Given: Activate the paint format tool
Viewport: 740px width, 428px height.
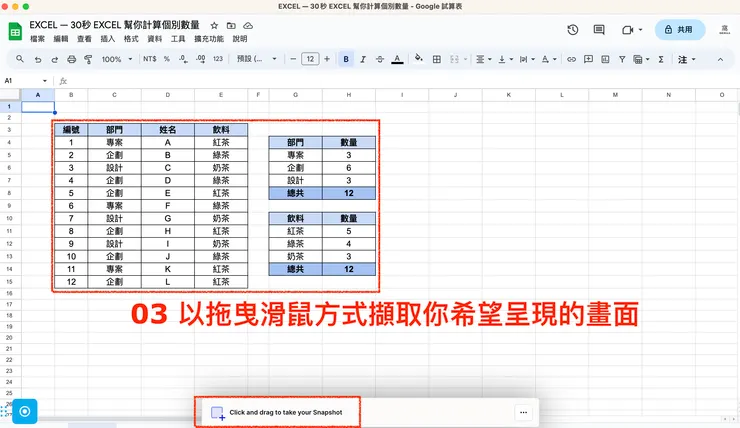Looking at the screenshot, I should click(88, 59).
